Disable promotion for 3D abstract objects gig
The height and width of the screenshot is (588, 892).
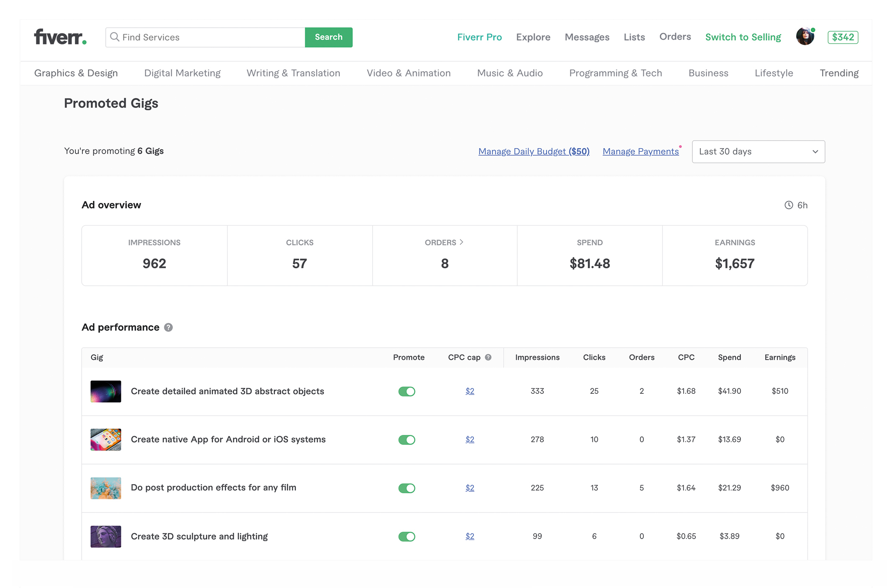pyautogui.click(x=406, y=391)
